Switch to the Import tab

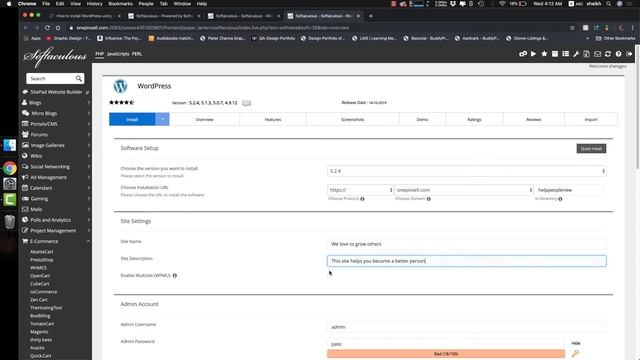tap(591, 119)
